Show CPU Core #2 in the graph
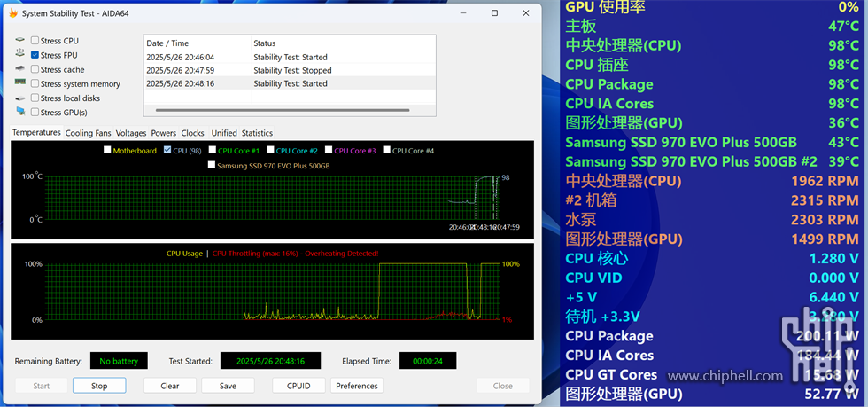The width and height of the screenshot is (868, 407). tap(270, 150)
